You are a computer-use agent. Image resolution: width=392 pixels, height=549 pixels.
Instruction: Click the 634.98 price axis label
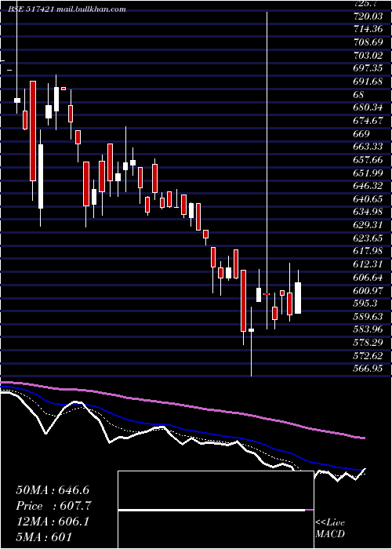click(x=368, y=213)
